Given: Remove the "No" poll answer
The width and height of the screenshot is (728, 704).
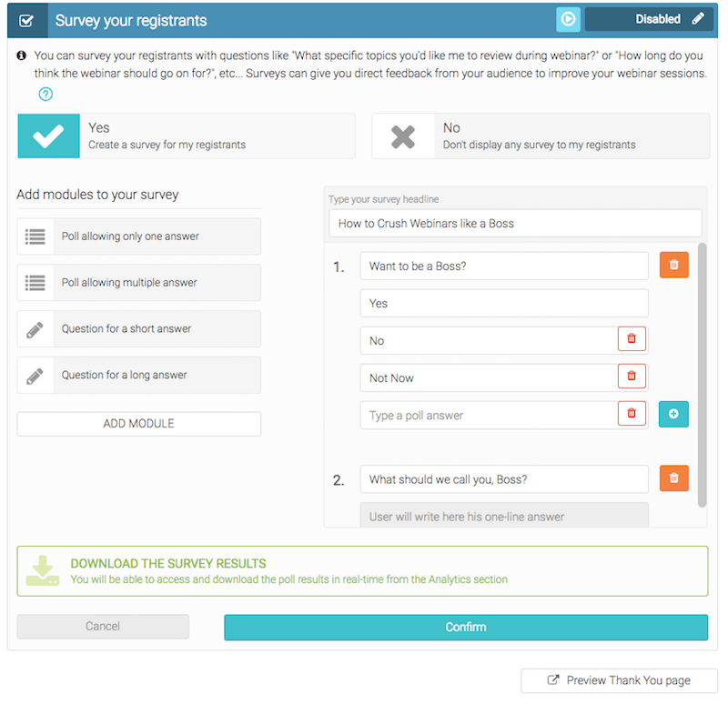Looking at the screenshot, I should pyautogui.click(x=632, y=339).
